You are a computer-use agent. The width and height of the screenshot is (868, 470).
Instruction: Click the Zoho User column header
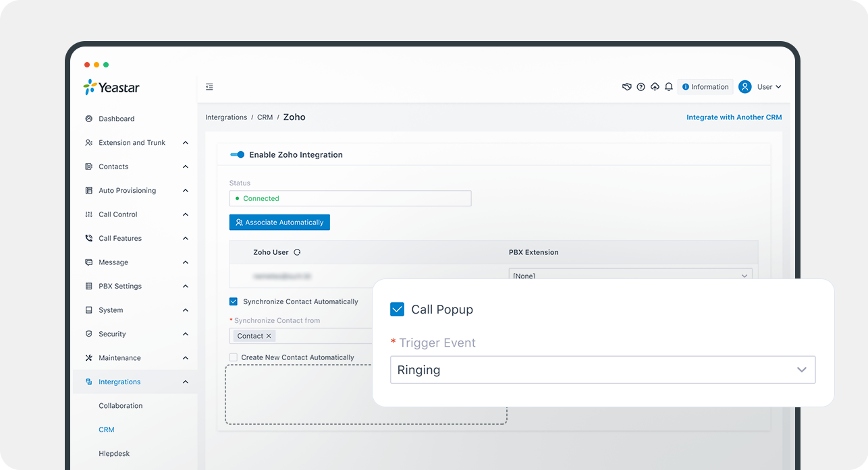coord(271,252)
